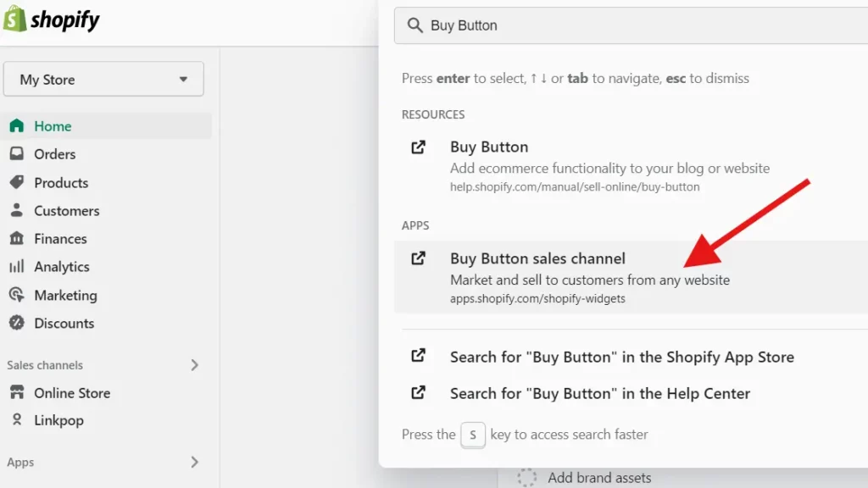This screenshot has width=868, height=488.
Task: Click the RESOURCES section heading
Action: click(433, 114)
